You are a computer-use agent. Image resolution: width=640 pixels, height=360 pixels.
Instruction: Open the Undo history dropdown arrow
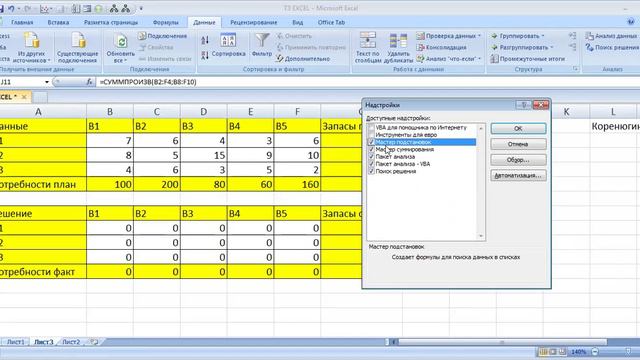point(18,8)
